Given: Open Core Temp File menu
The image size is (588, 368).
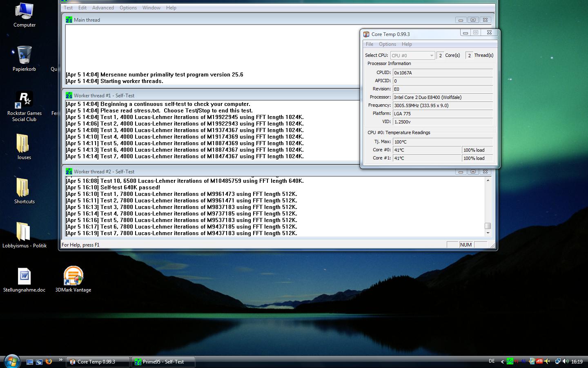Looking at the screenshot, I should (370, 44).
